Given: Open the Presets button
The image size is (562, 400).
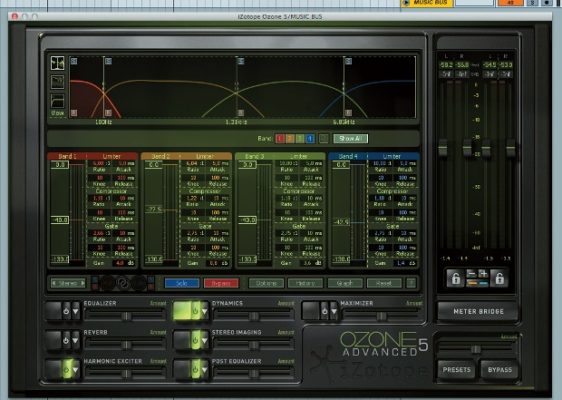Looking at the screenshot, I should coord(457,370).
